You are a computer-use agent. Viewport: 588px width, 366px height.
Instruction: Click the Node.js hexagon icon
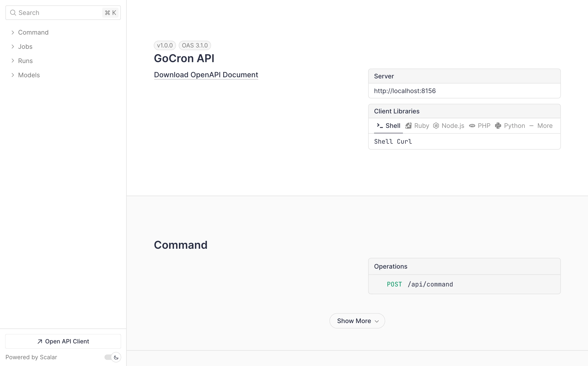436,126
